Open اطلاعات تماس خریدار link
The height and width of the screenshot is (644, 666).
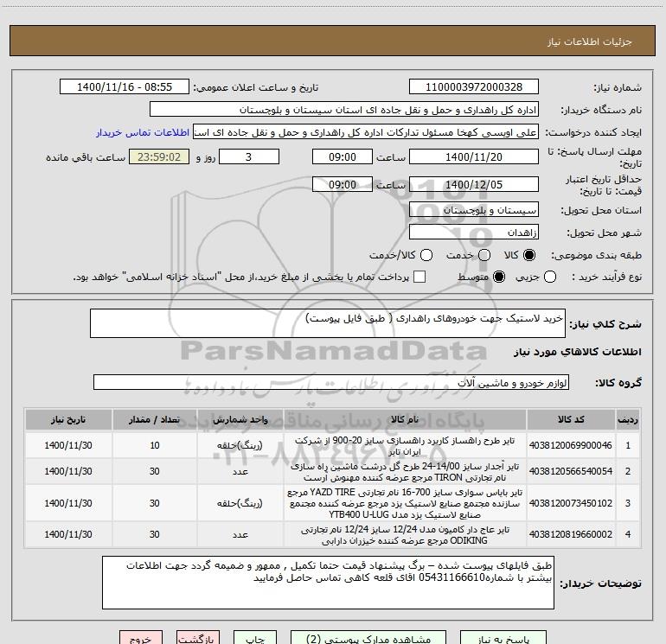coord(143,132)
